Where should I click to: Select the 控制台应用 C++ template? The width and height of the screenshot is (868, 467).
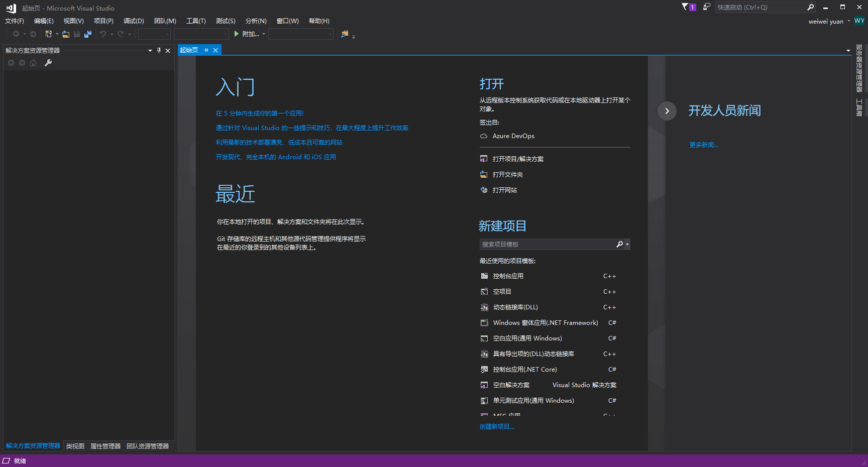point(548,276)
